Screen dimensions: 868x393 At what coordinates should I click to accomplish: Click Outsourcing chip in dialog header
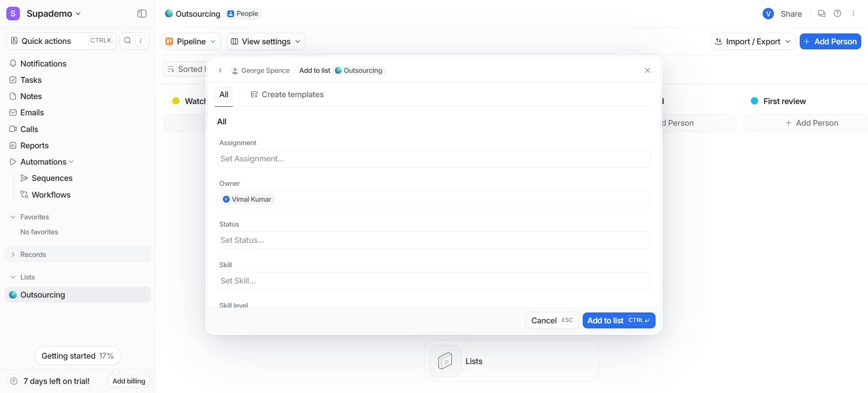[x=359, y=70]
